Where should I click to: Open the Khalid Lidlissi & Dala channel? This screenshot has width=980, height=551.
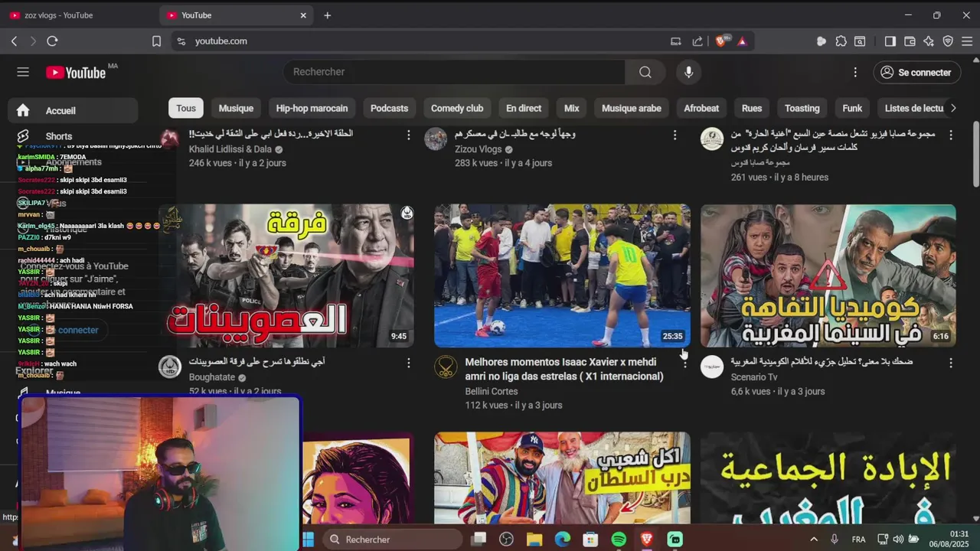230,149
